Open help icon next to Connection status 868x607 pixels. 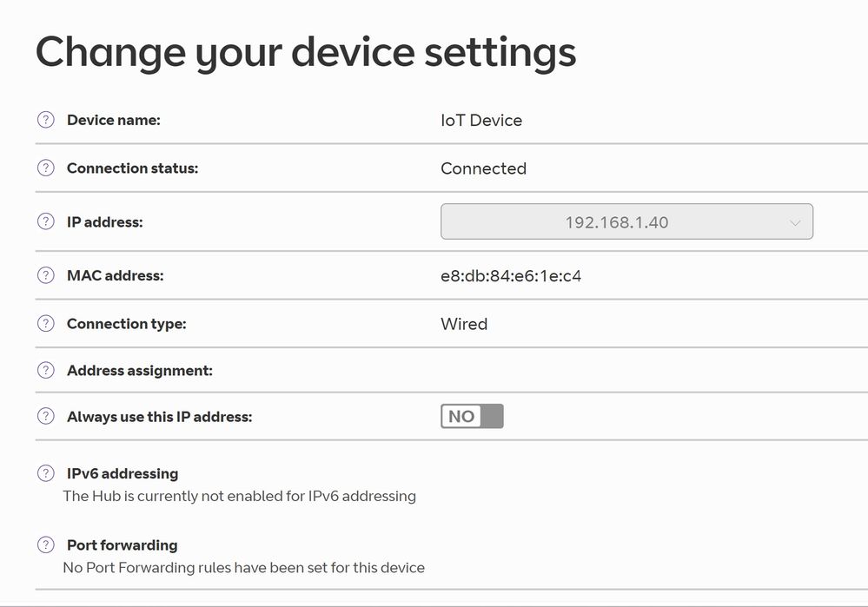coord(46,168)
